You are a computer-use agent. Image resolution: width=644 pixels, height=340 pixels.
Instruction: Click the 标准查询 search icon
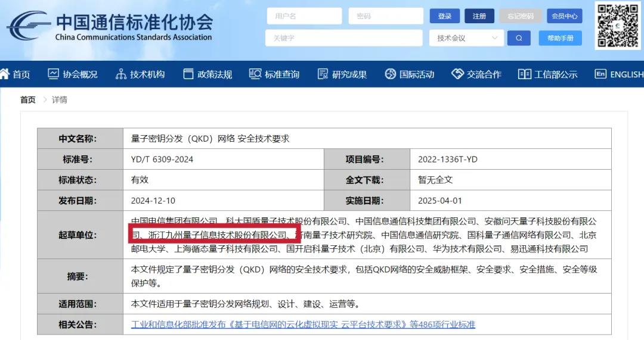click(255, 74)
